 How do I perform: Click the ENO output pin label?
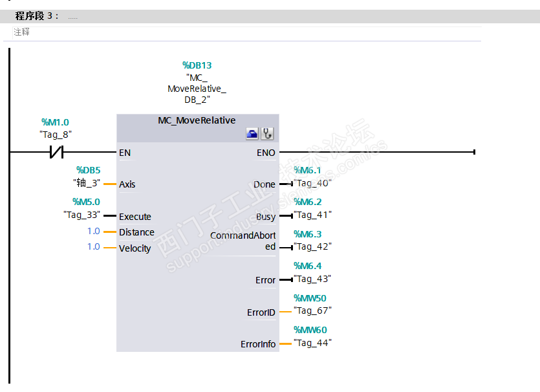click(x=266, y=153)
